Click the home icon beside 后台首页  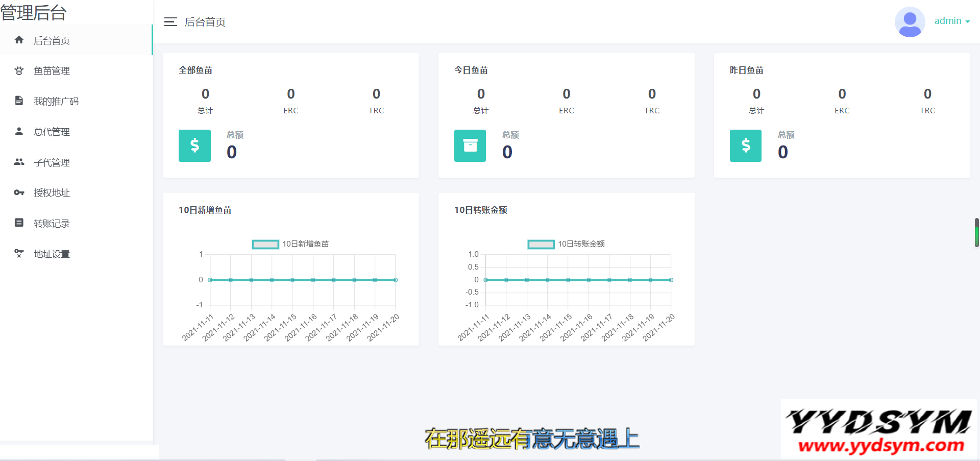(19, 40)
